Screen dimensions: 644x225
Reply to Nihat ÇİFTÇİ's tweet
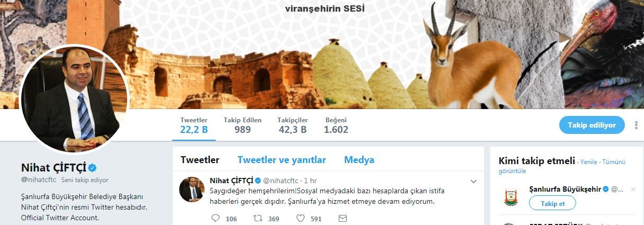point(215,218)
